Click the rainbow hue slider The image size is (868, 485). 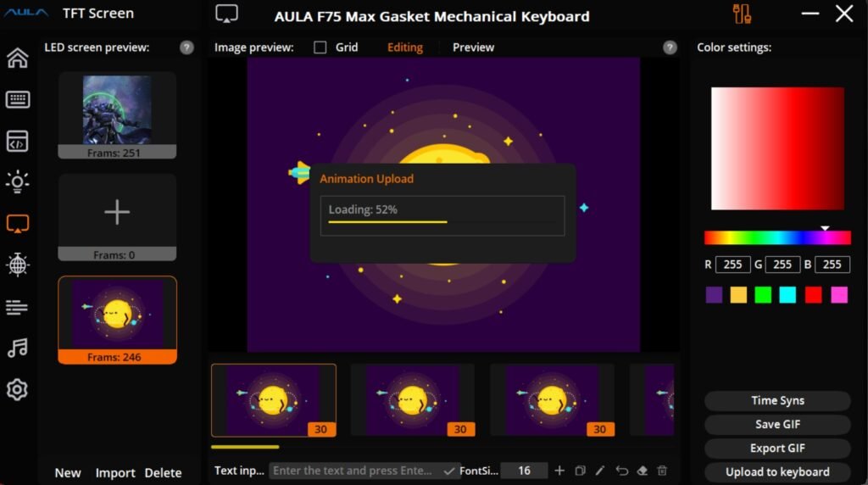click(777, 238)
